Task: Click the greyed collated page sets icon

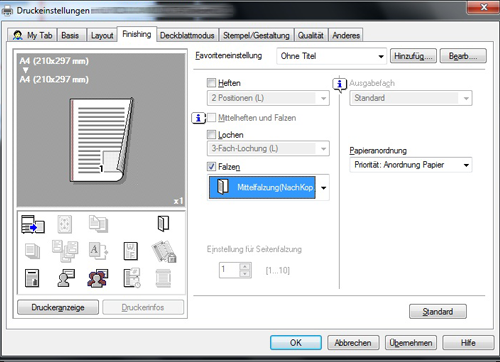Action: 65,251
